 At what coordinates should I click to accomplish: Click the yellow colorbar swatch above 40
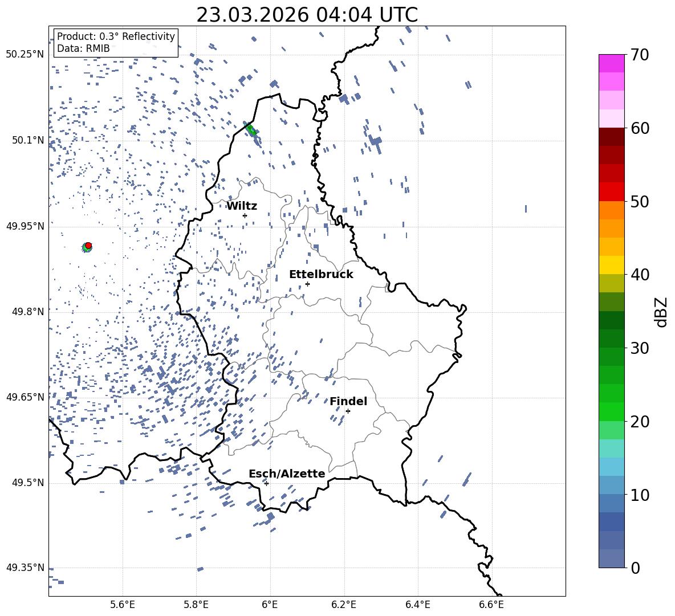point(612,265)
